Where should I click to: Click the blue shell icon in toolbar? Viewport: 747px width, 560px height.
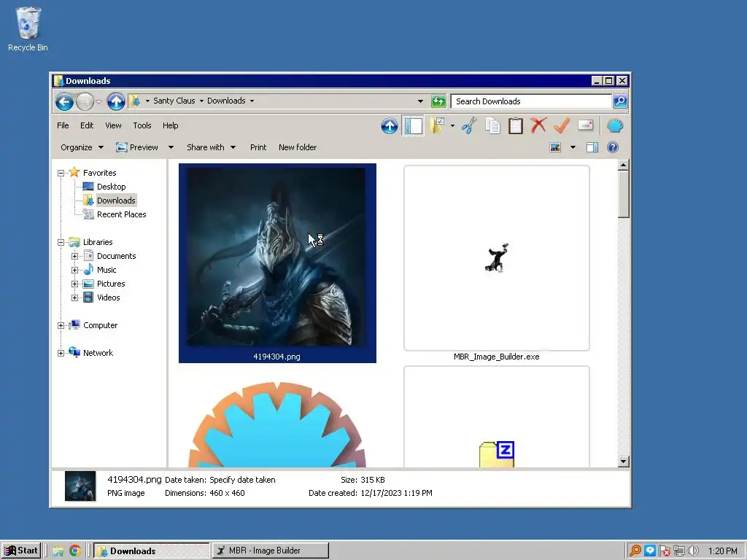[x=615, y=125]
